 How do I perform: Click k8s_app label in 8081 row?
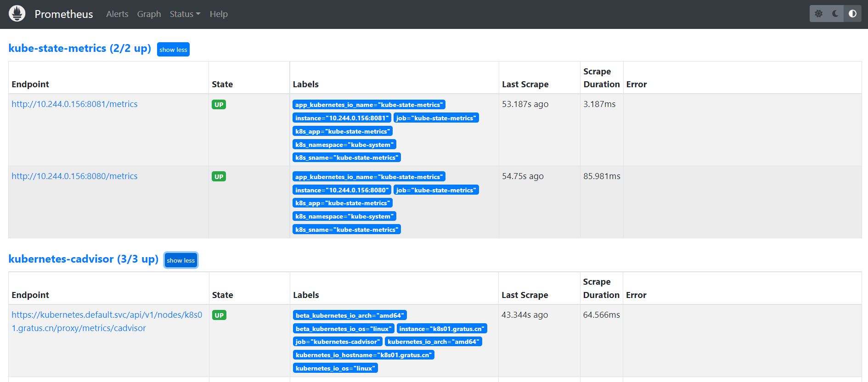[343, 131]
